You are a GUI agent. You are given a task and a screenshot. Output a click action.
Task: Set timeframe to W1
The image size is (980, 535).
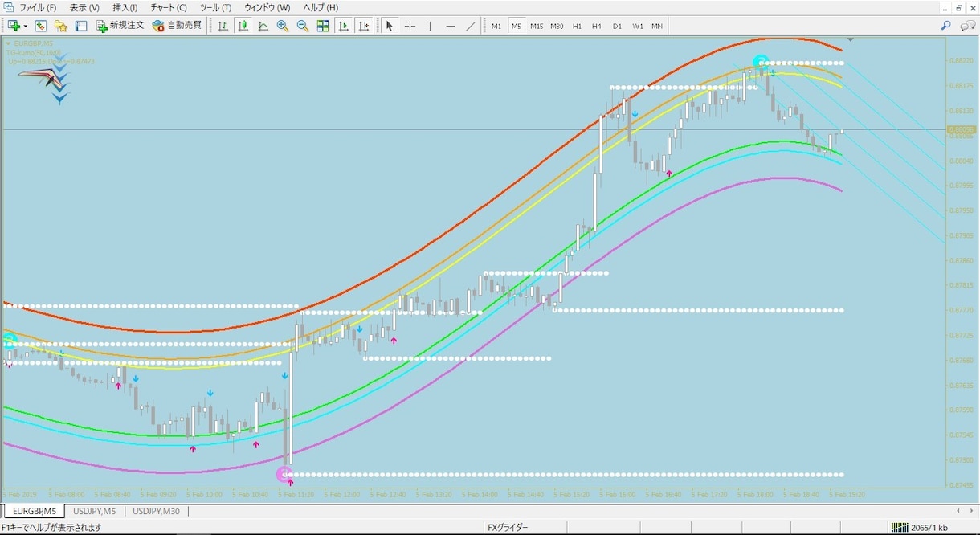coord(637,26)
